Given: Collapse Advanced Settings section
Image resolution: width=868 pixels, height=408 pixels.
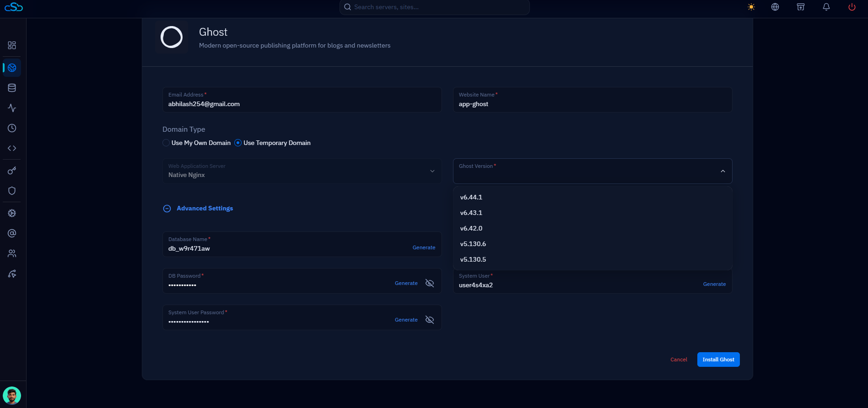Looking at the screenshot, I should coord(198,208).
